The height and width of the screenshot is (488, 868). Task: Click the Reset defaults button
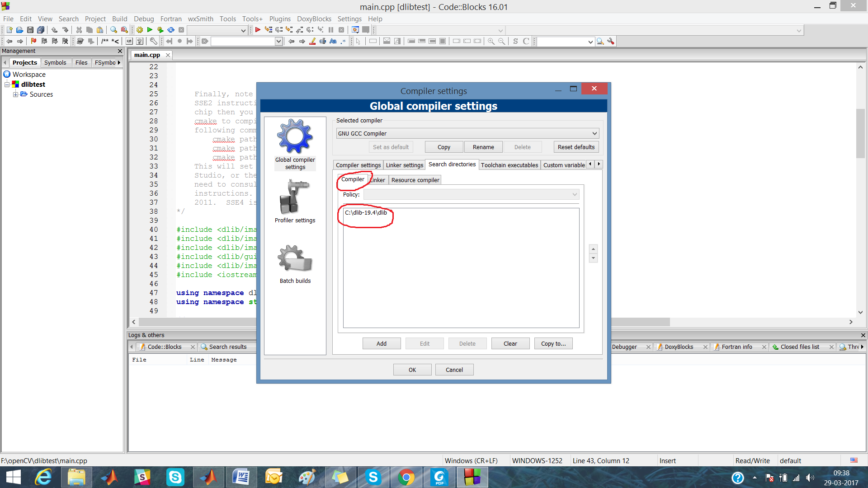coord(576,147)
